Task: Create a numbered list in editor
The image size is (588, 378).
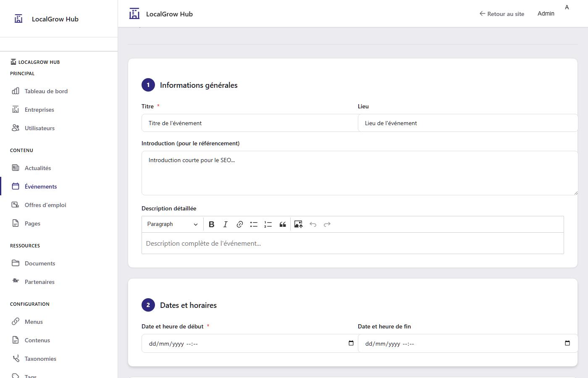Action: [268, 224]
